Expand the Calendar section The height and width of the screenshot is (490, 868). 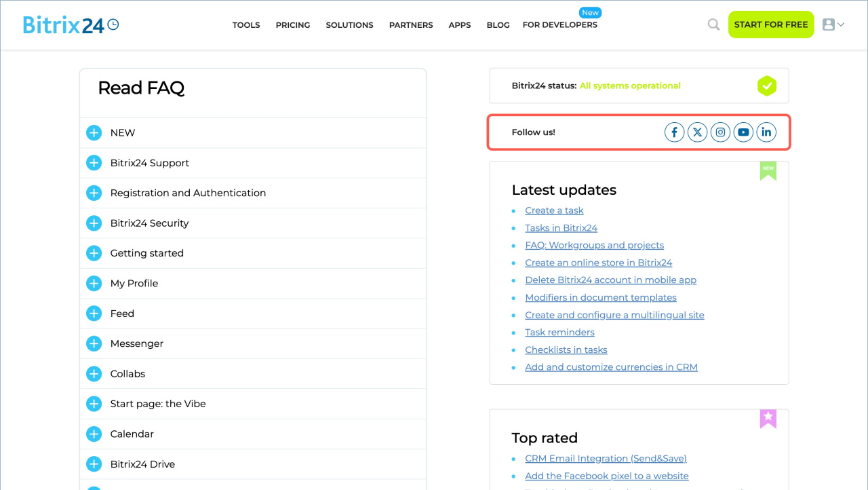pos(94,434)
